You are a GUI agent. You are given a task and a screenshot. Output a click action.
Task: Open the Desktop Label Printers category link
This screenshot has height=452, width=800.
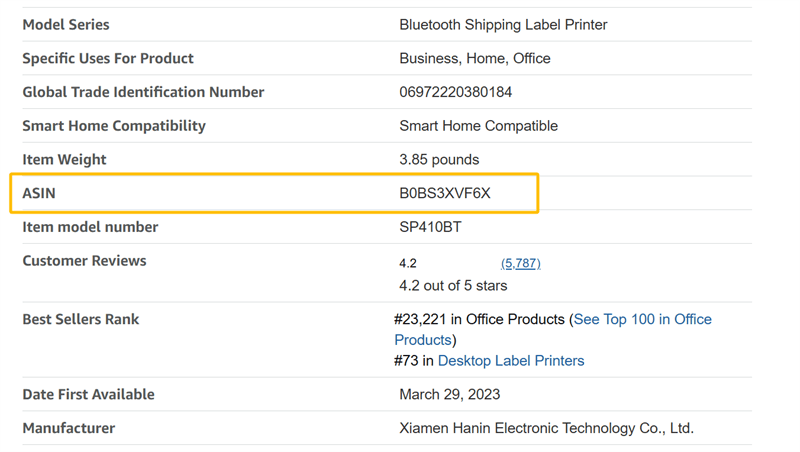pos(511,361)
